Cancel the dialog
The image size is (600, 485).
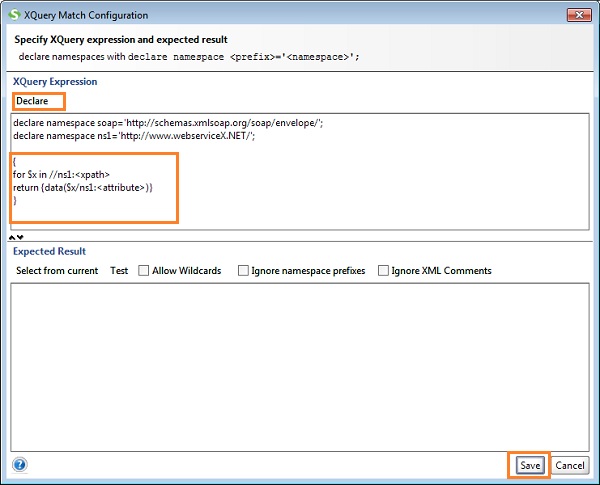click(570, 465)
